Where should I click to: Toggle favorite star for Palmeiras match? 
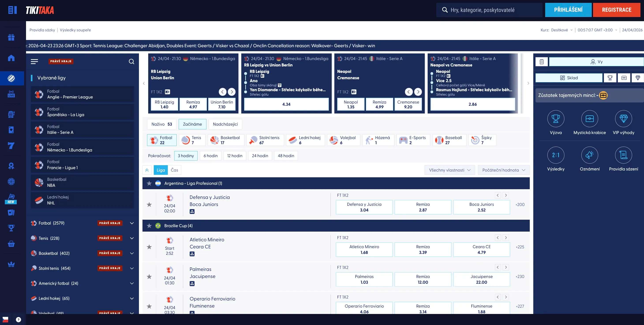point(149,277)
